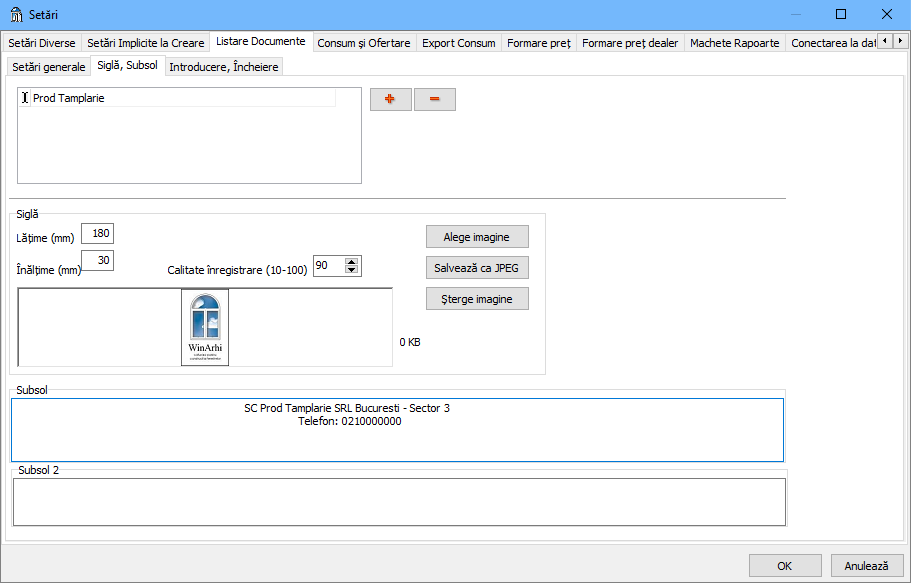Click the Lățime (mm) input field

pyautogui.click(x=98, y=233)
